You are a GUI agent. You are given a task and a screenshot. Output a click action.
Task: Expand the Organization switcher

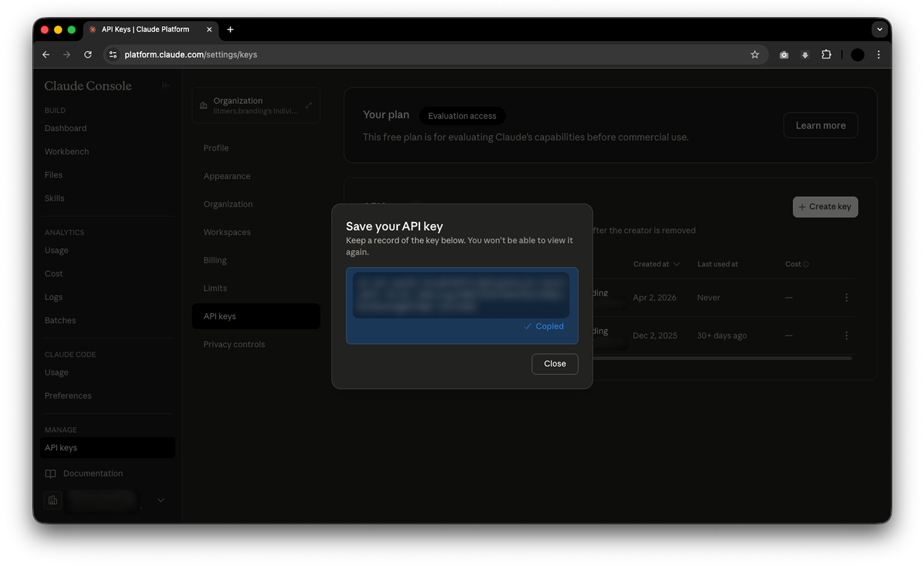tap(256, 106)
